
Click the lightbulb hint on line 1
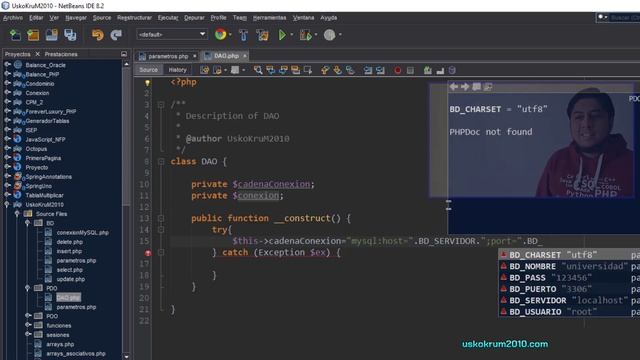click(x=147, y=82)
